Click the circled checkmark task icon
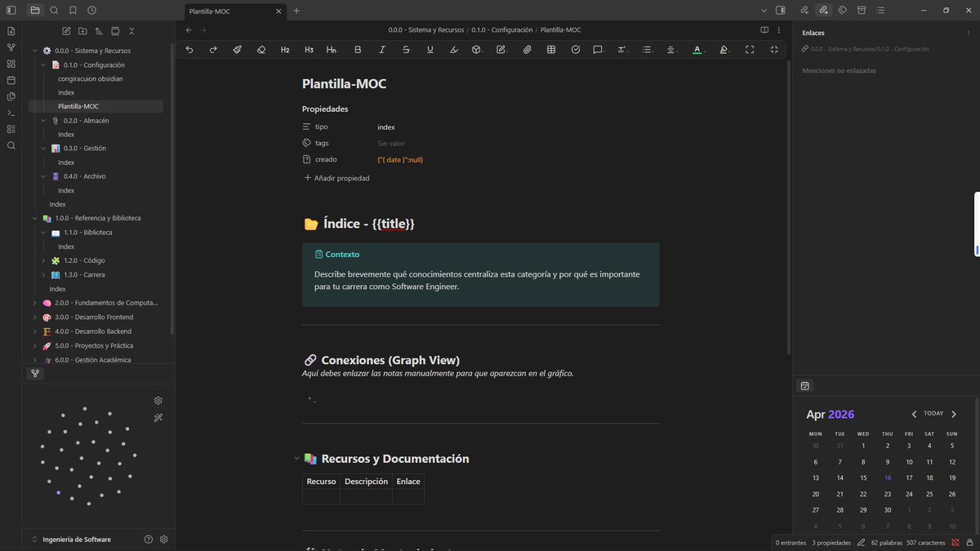 point(575,50)
